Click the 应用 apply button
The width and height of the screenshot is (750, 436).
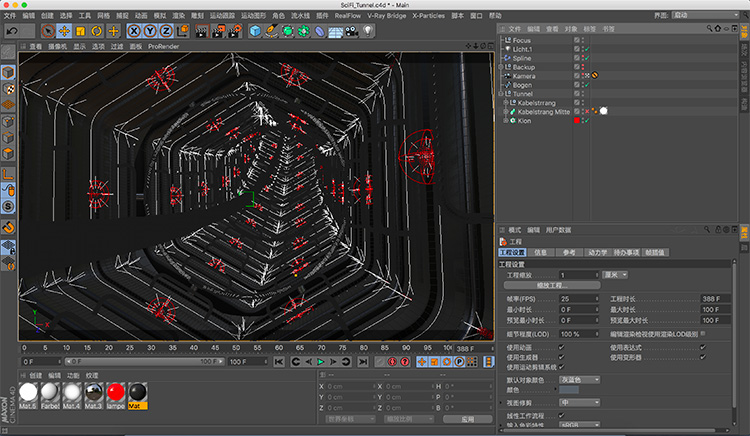coord(467,419)
